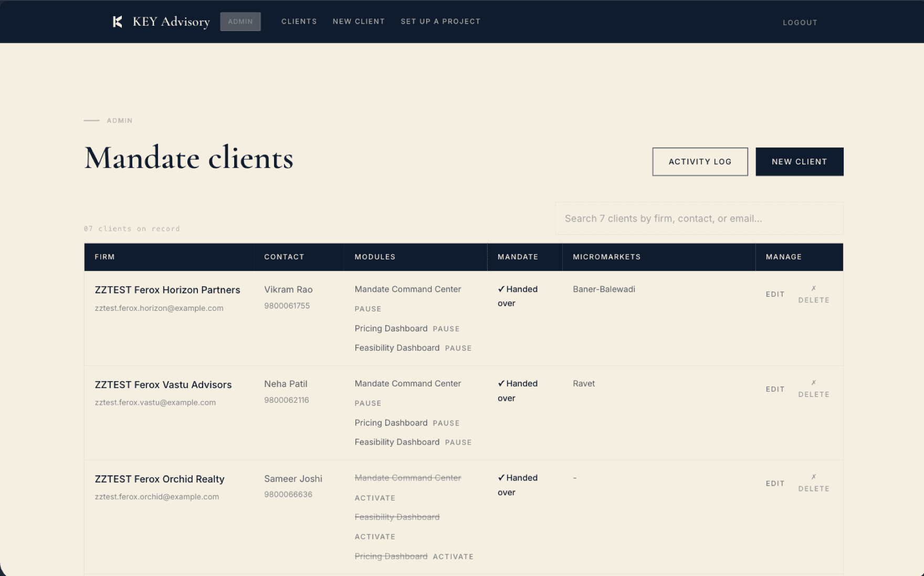Screen dimensions: 924x576
Task: Pause Mandate Command Center for Vastu Advisors
Action: pyautogui.click(x=367, y=403)
